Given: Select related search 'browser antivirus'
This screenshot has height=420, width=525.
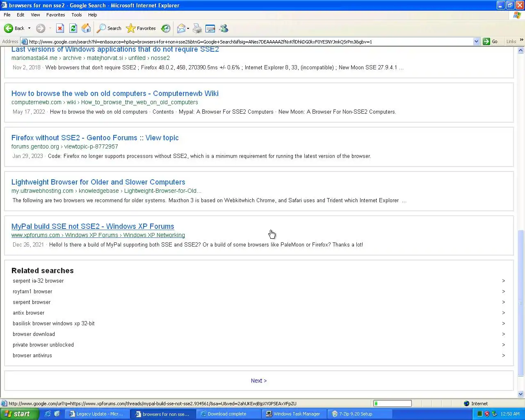Looking at the screenshot, I should (32, 356).
